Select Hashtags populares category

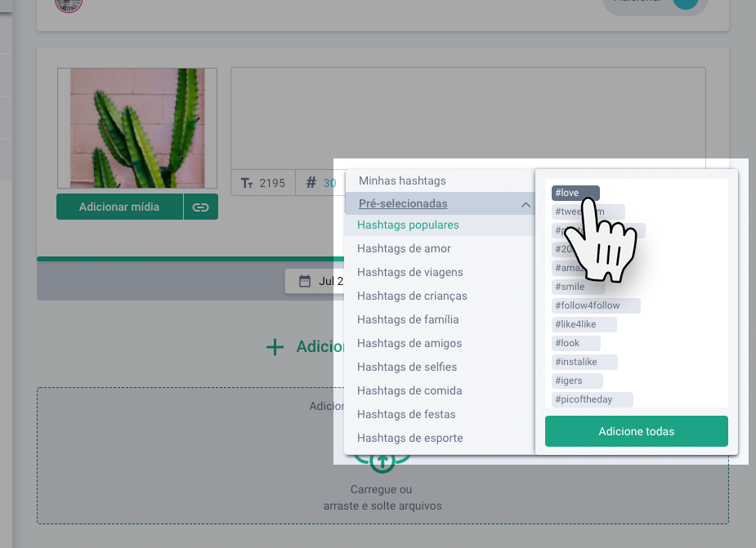click(408, 225)
